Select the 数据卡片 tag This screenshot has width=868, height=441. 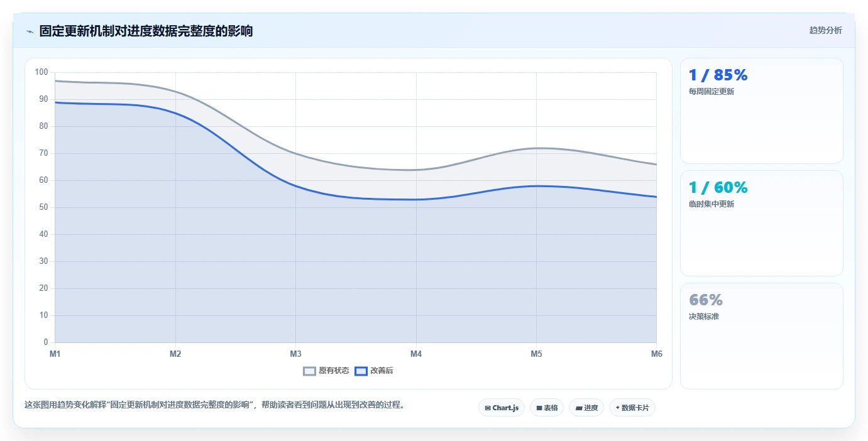point(632,408)
